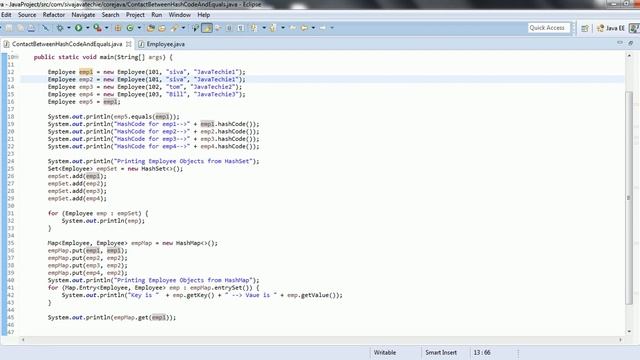Open the Back history dropdown arrow
Image resolution: width=640 pixels, height=360 pixels.
(x=313, y=28)
